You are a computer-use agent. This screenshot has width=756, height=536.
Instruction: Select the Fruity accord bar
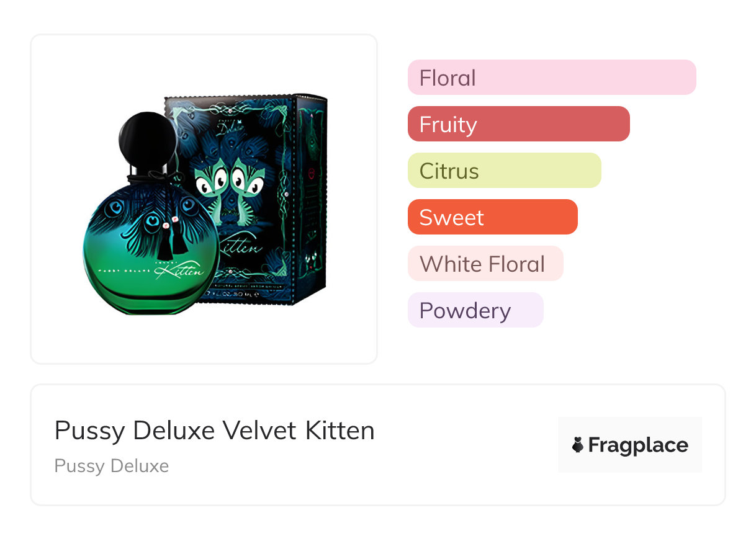[x=518, y=124]
